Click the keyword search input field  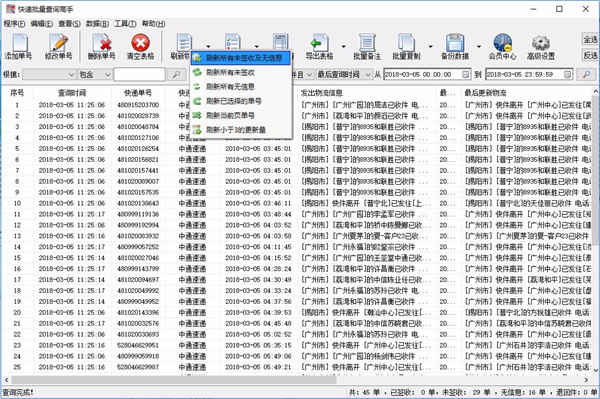[140, 75]
